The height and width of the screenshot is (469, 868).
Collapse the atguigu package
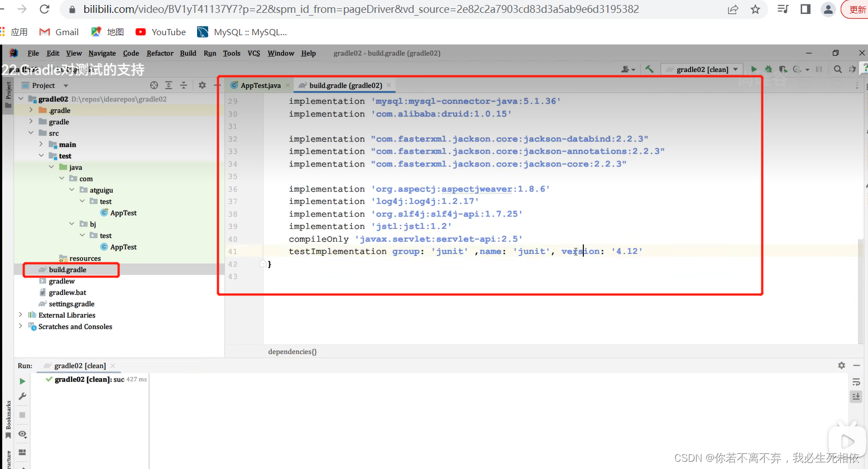(x=72, y=190)
